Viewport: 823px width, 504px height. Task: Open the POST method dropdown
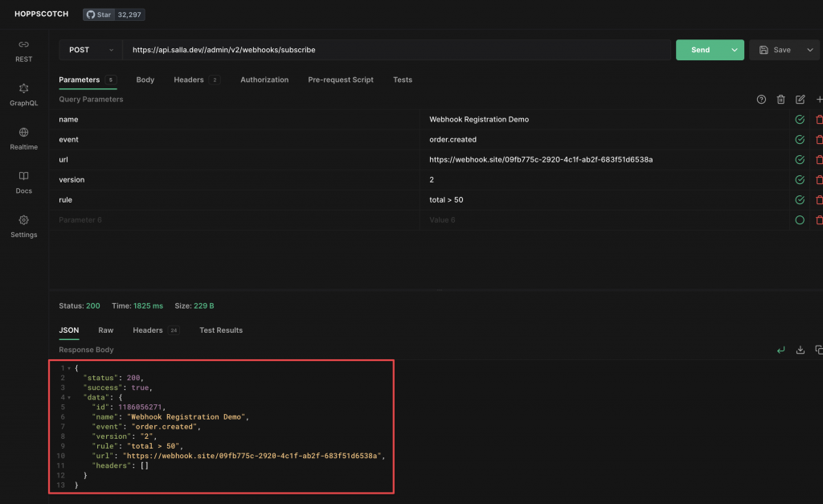pos(91,50)
